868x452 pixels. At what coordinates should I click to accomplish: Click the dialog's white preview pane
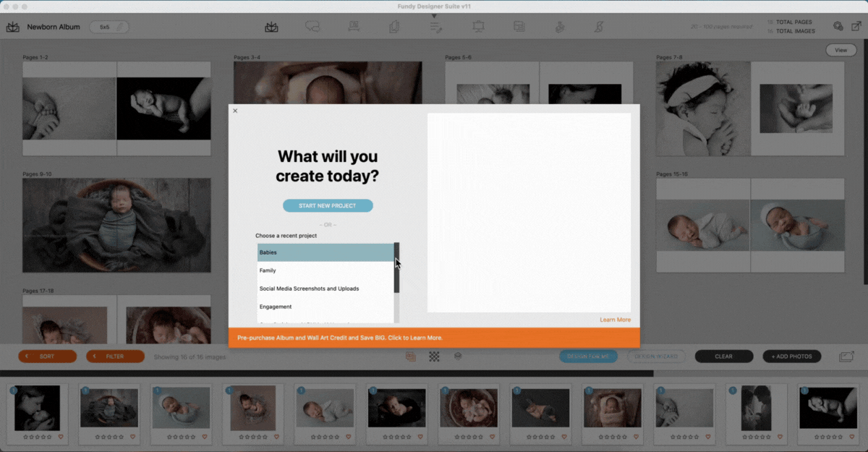tap(529, 213)
